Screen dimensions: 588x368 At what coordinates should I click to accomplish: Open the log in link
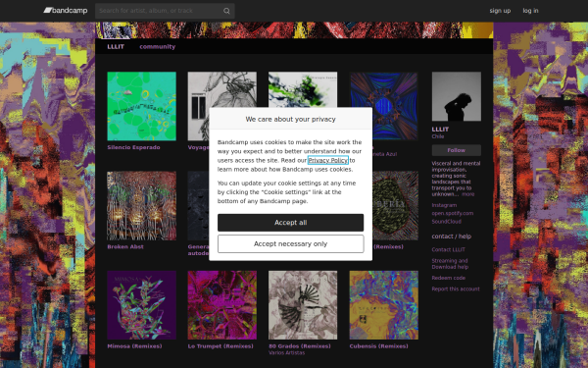[x=530, y=11]
